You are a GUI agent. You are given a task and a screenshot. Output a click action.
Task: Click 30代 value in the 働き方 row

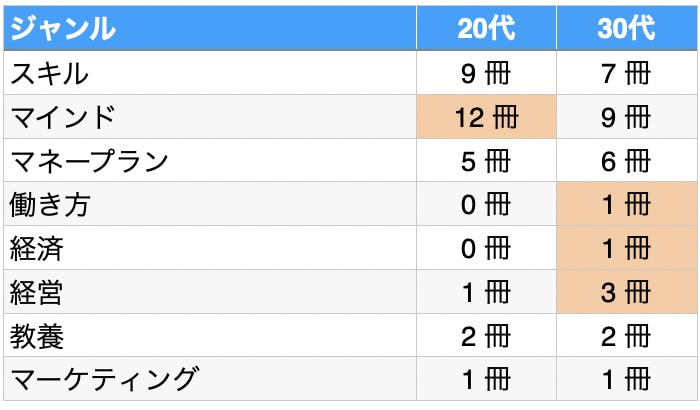point(626,205)
